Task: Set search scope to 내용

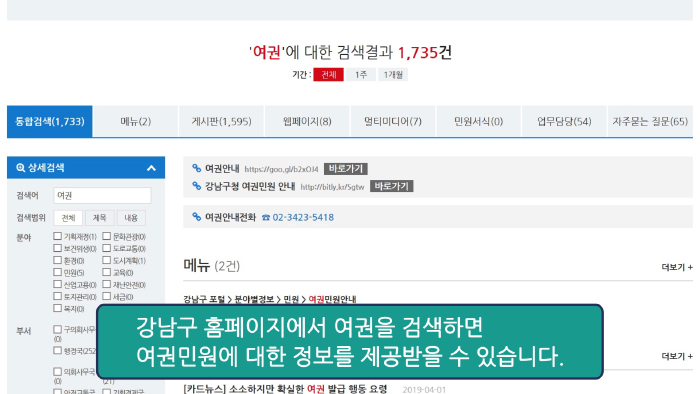Action: click(131, 218)
